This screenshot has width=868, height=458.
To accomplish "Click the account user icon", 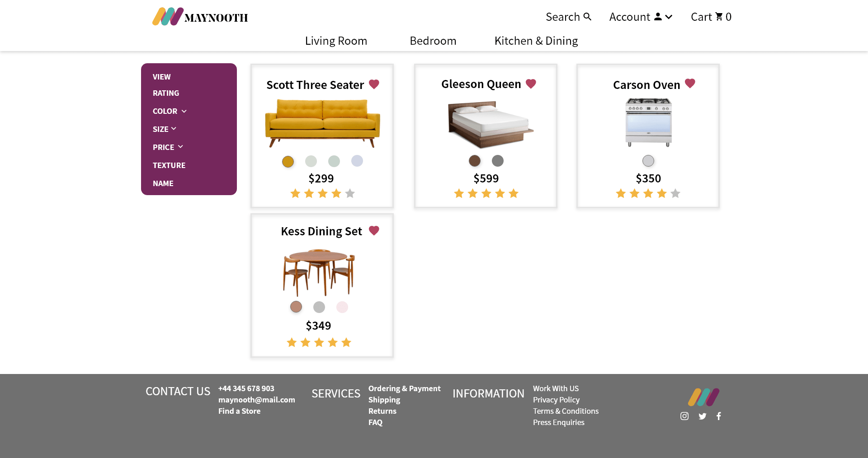I will [658, 17].
